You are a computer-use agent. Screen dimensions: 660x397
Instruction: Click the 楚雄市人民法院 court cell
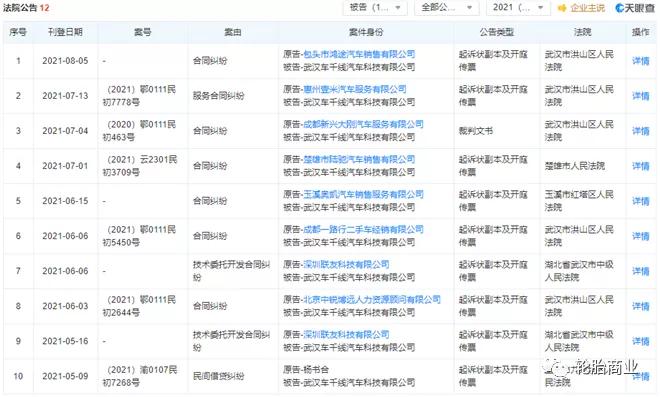pos(575,166)
